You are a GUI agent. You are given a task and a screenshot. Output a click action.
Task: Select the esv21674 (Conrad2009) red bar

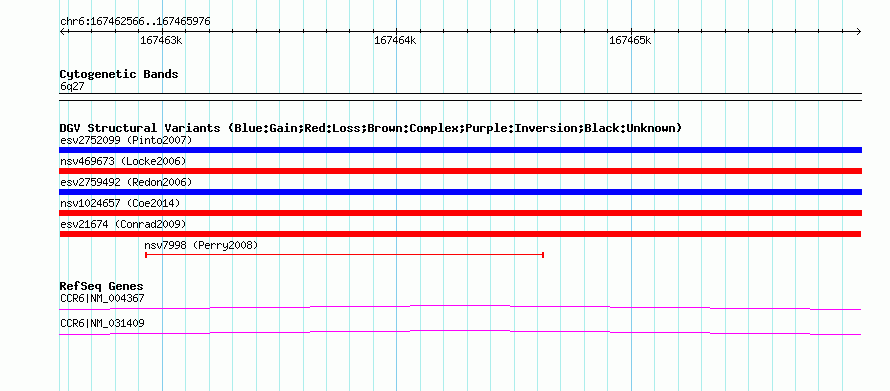[x=460, y=234]
